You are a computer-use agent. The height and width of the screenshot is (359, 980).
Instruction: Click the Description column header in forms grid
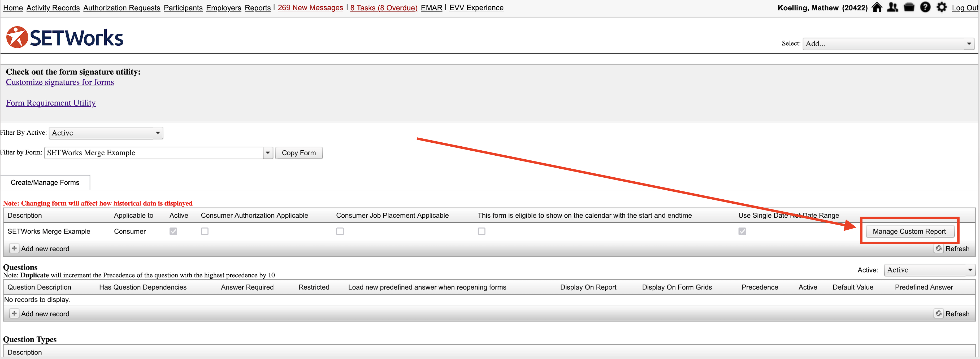(x=25, y=215)
